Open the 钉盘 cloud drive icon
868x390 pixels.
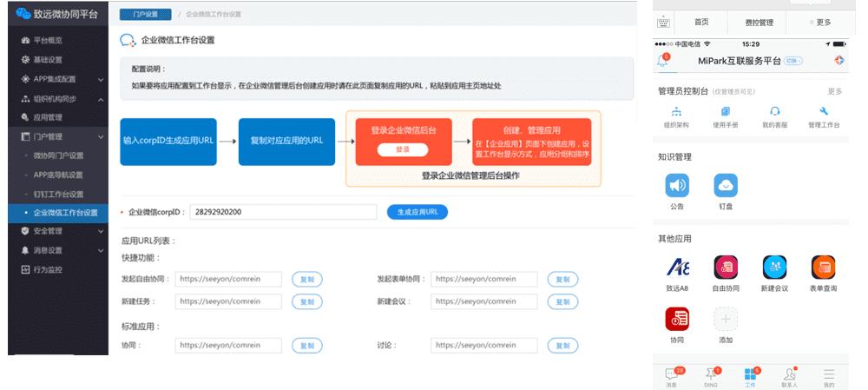pyautogui.click(x=726, y=186)
